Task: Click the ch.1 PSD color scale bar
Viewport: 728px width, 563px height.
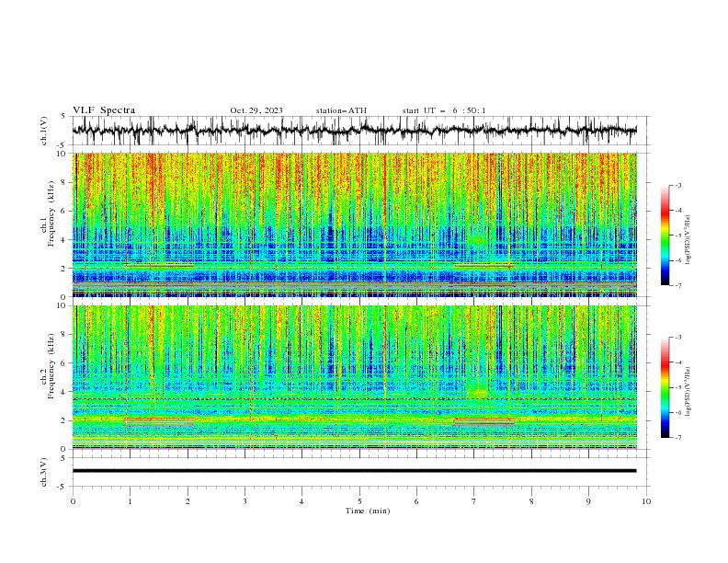Action: (665, 235)
